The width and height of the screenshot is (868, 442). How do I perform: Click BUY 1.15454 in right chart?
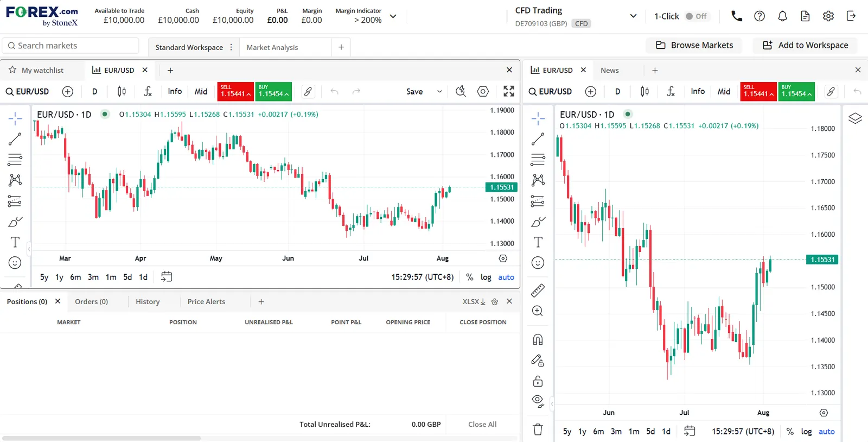(x=796, y=91)
